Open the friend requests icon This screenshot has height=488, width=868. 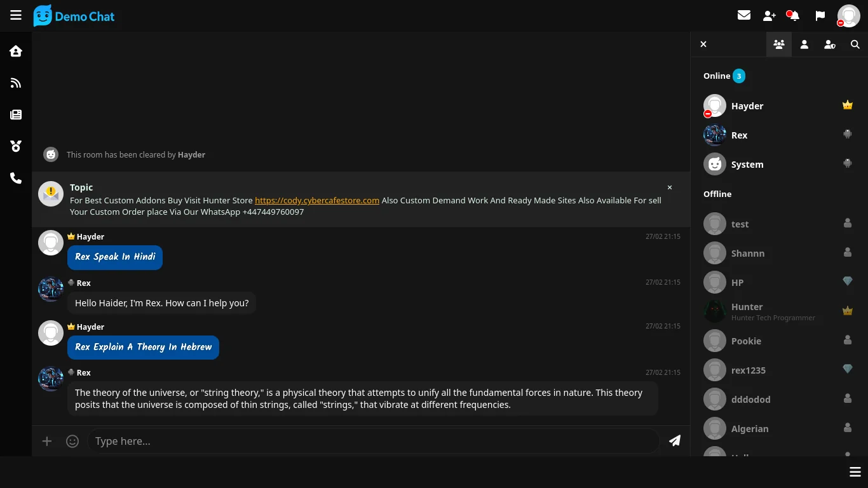tap(769, 16)
